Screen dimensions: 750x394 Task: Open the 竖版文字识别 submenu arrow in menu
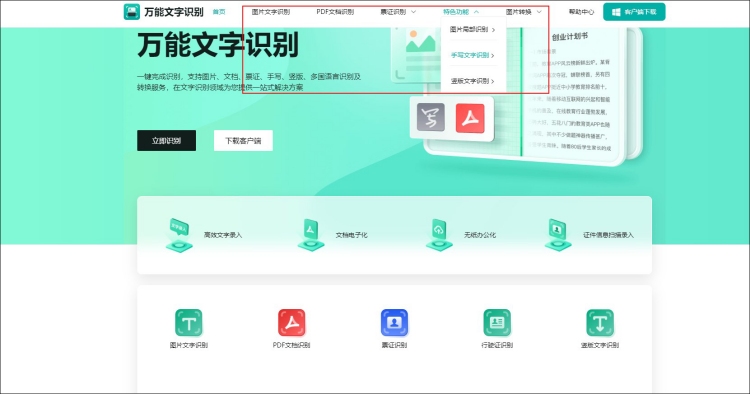[x=493, y=81]
